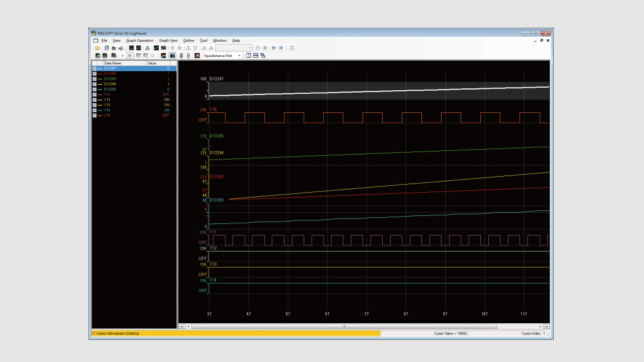Click the open folder icon in toolbar

[97, 48]
